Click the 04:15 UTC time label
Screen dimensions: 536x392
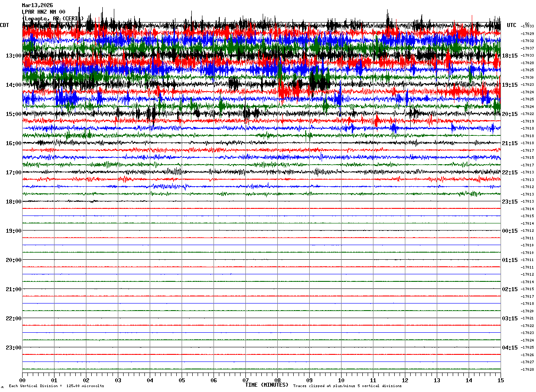tap(510, 348)
